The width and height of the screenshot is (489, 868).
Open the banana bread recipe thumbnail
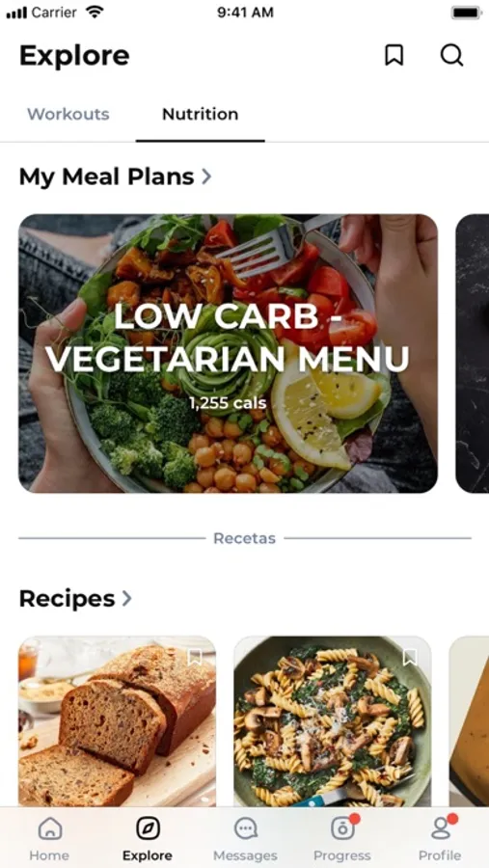(x=118, y=721)
